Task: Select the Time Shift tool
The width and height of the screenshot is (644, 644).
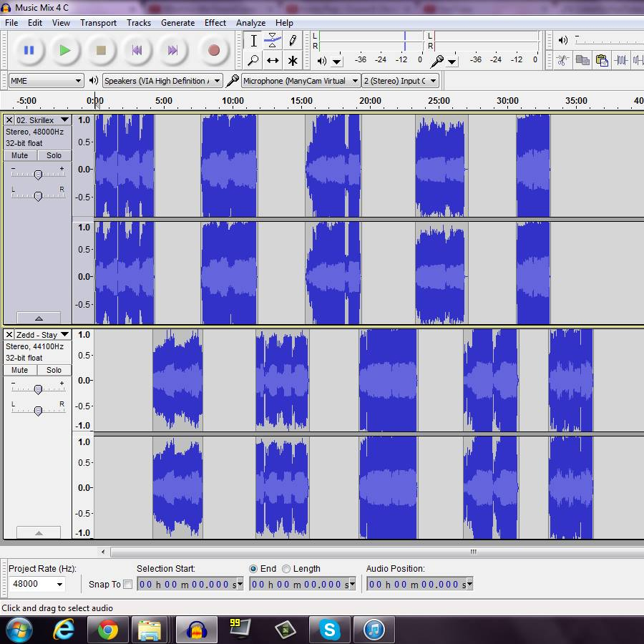Action: (273, 61)
